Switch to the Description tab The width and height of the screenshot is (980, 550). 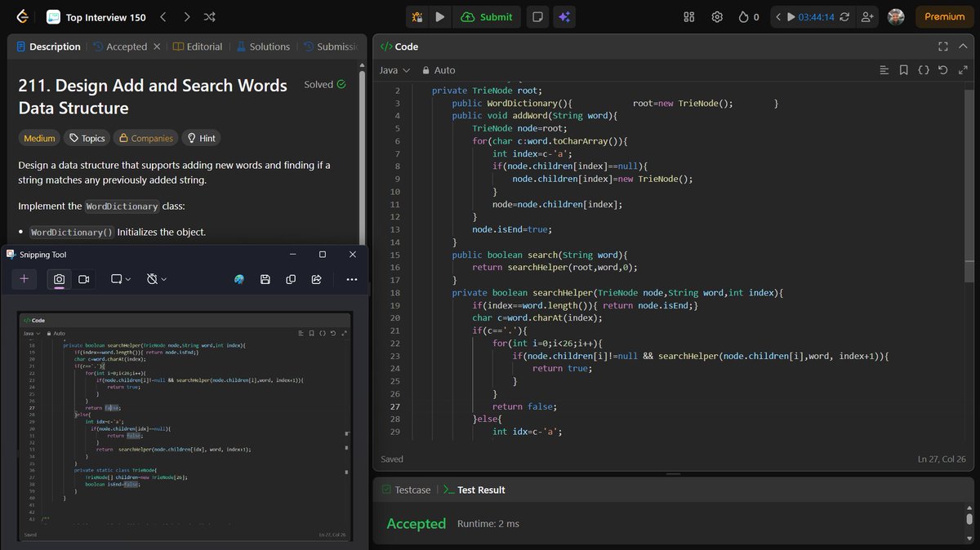click(x=48, y=47)
